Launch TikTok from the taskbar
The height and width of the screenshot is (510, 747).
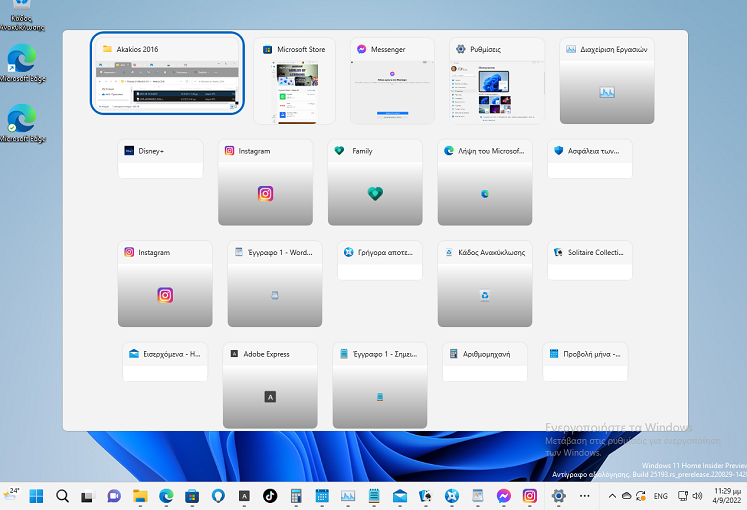270,496
